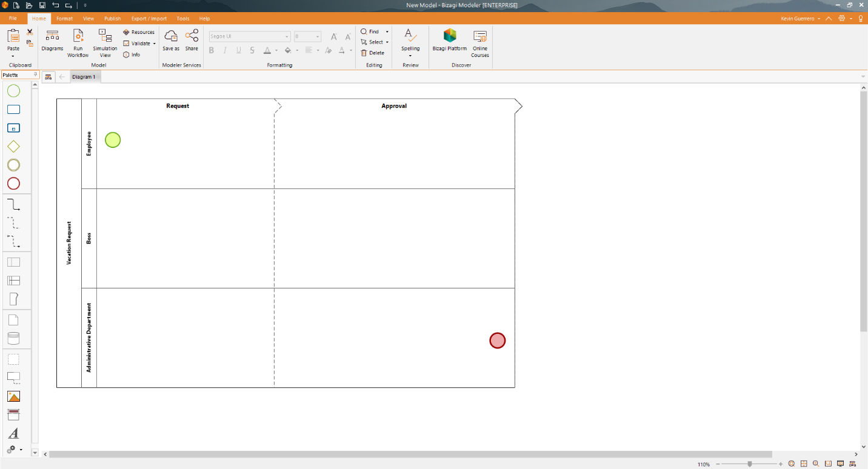Select the Data Store cylinder in the palette

pos(13,338)
